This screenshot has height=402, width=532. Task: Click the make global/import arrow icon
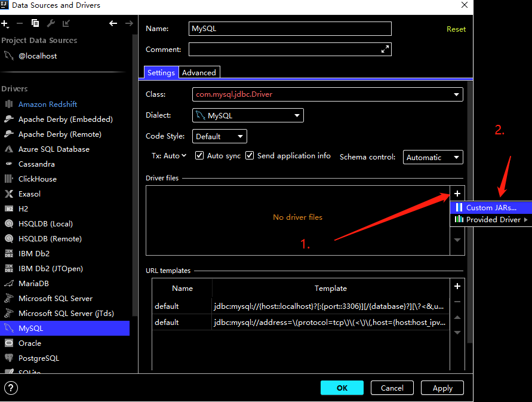tap(66, 23)
